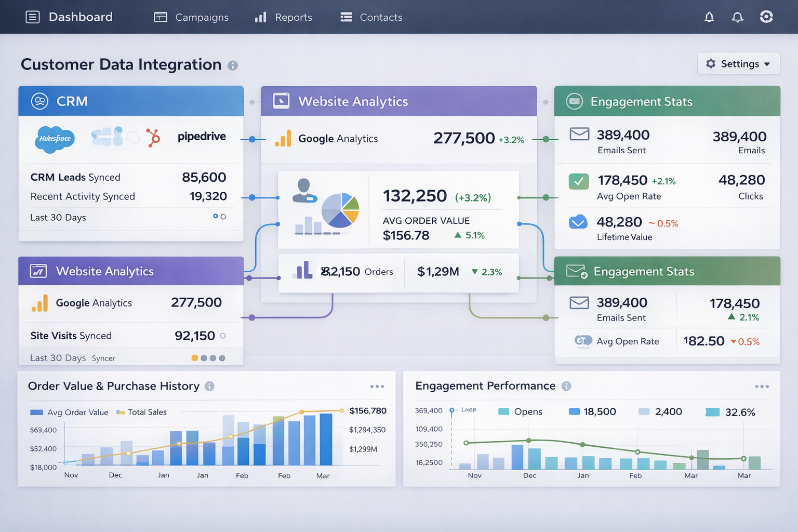Click the Dashboard title in navbar
The image size is (798, 532).
tap(81, 17)
